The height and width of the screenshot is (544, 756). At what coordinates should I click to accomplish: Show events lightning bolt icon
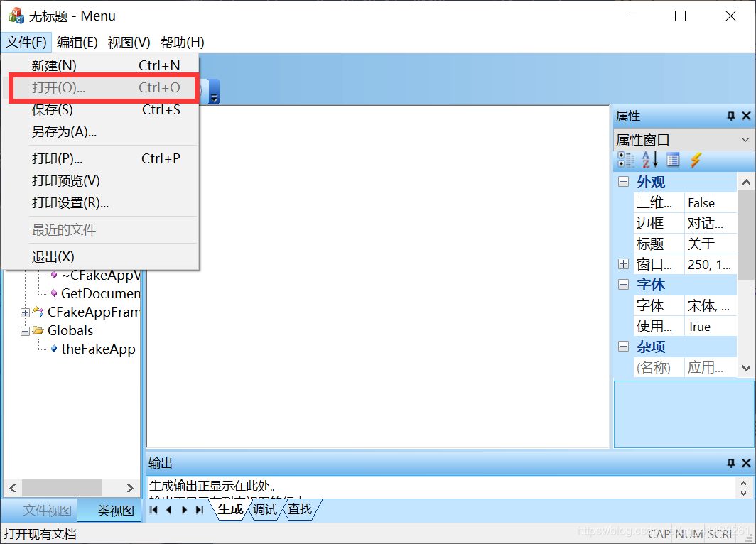[695, 160]
